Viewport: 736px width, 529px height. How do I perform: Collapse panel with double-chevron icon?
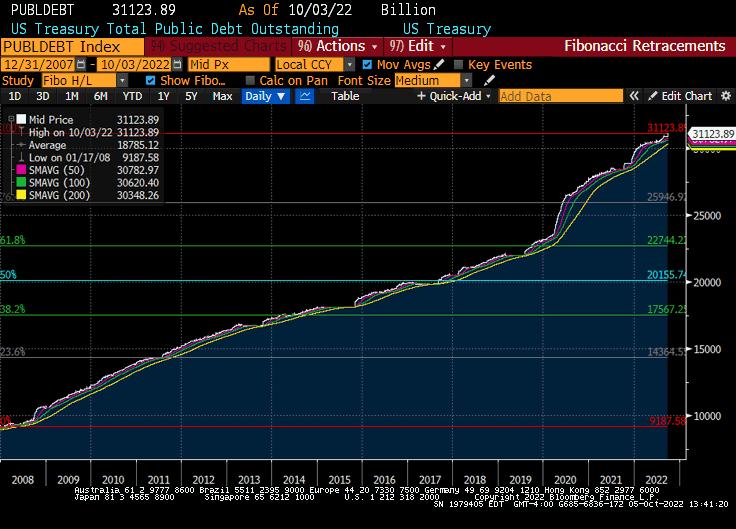634,96
